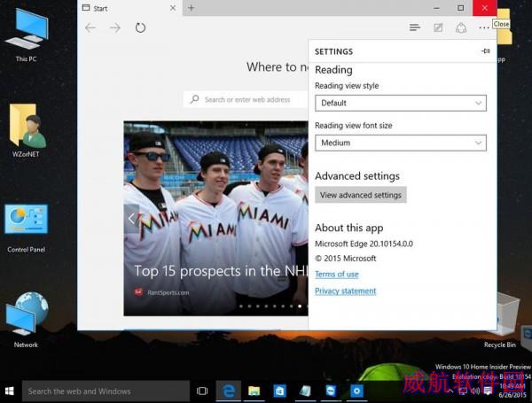Open File Explorer from the taskbar
This screenshot has height=403, width=532.
pos(254,391)
